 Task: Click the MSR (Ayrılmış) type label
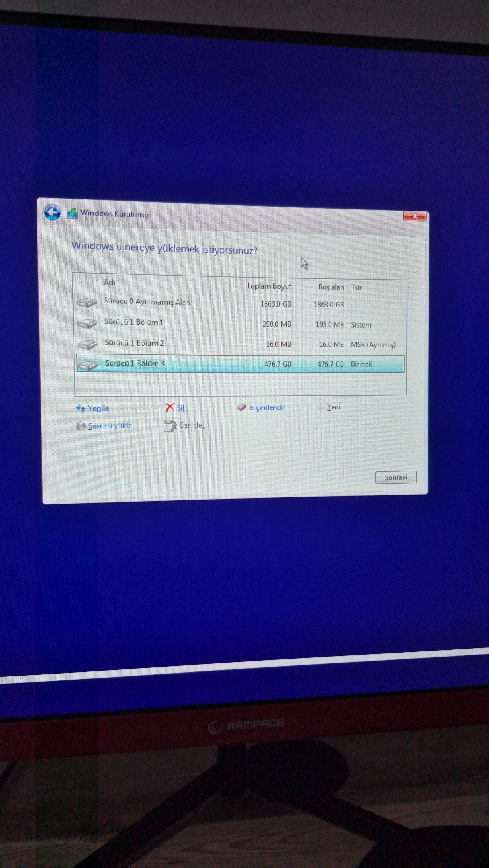[373, 345]
